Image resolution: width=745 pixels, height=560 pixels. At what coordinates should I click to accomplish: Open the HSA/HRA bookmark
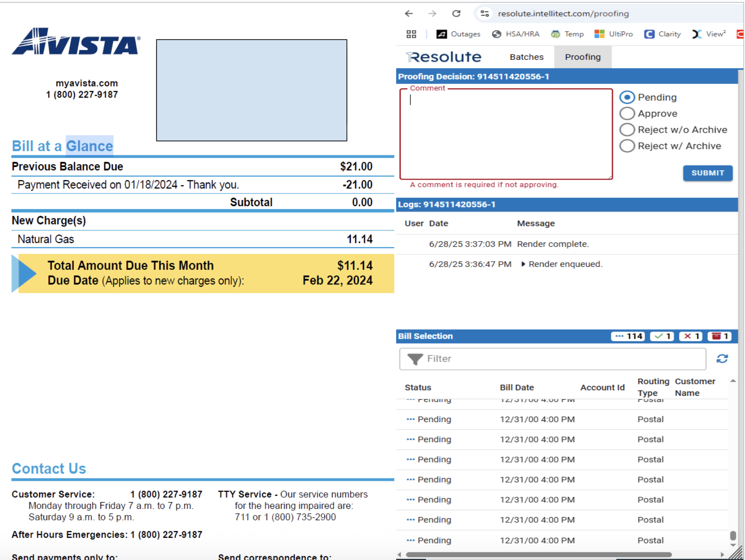[x=516, y=34]
